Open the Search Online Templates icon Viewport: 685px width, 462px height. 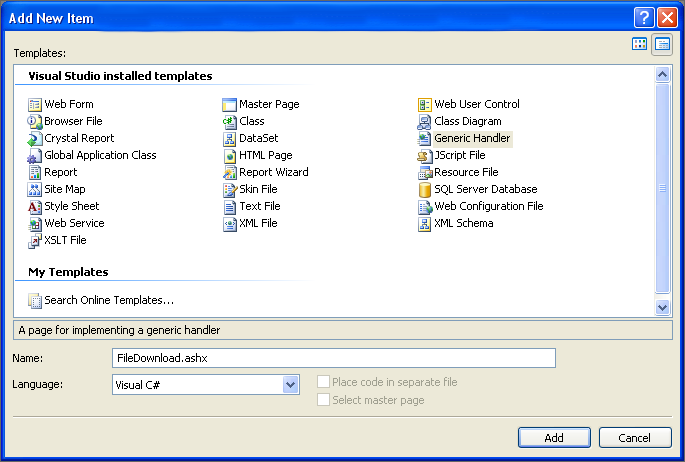pos(35,300)
